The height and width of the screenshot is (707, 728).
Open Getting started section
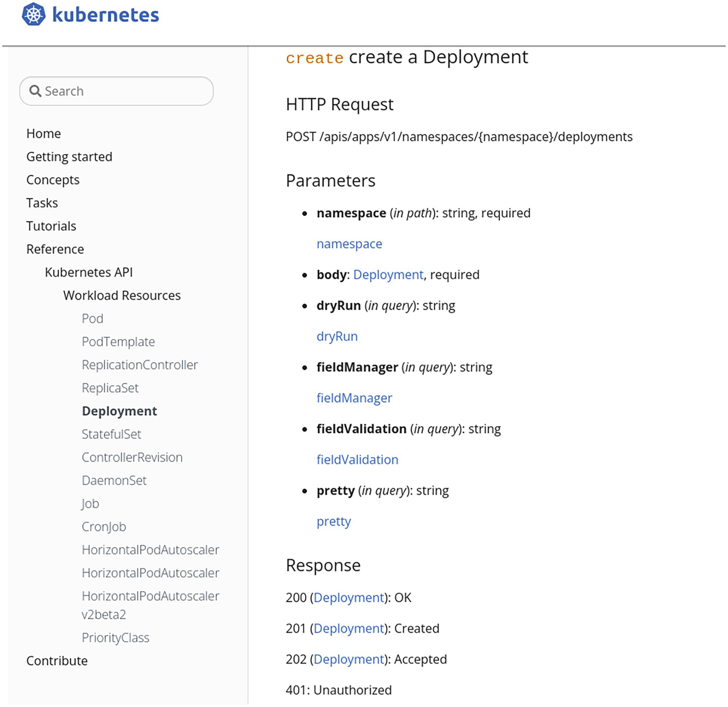(x=69, y=157)
